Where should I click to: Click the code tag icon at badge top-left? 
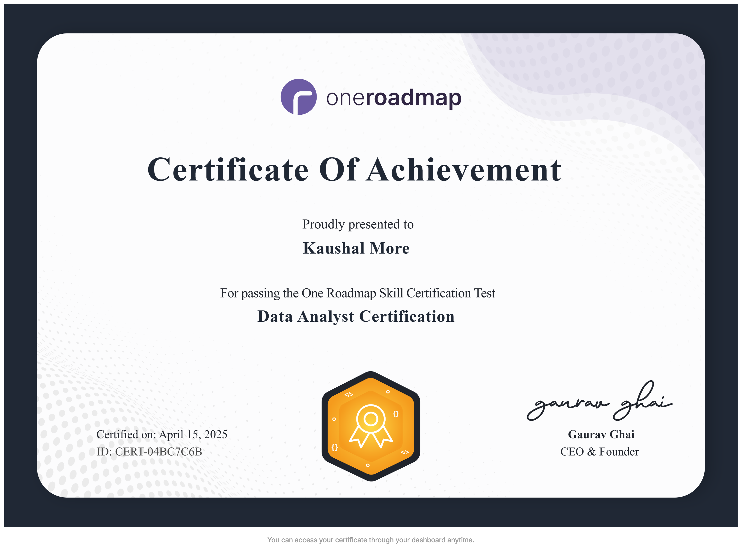[x=348, y=395]
